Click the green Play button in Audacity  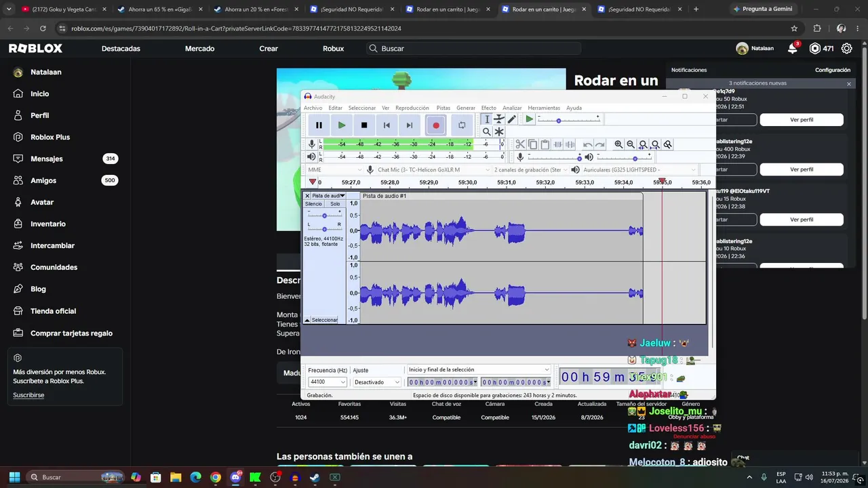(342, 125)
